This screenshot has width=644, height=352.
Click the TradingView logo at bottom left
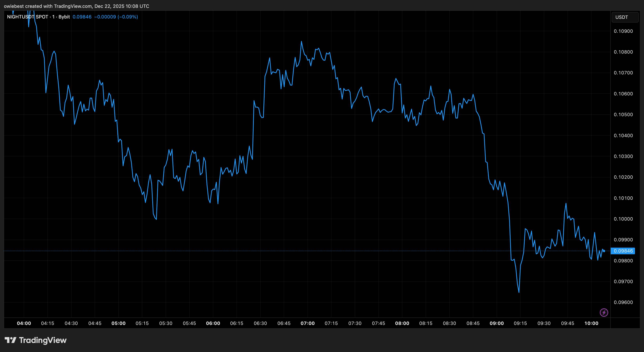[36, 340]
